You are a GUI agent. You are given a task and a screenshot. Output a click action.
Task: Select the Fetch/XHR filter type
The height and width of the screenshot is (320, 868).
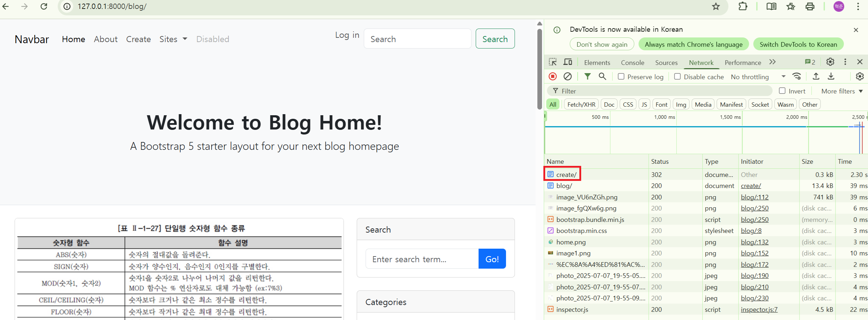pyautogui.click(x=581, y=105)
